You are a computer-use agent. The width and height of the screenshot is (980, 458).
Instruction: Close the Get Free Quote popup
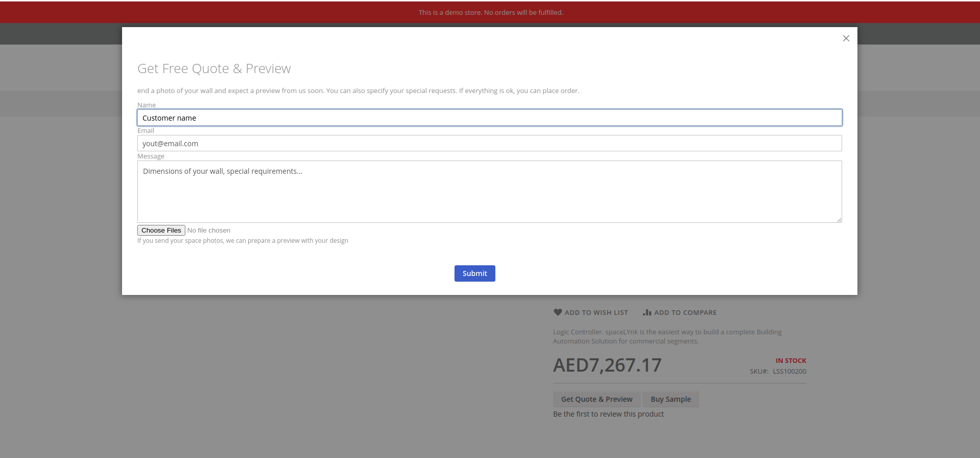[846, 38]
